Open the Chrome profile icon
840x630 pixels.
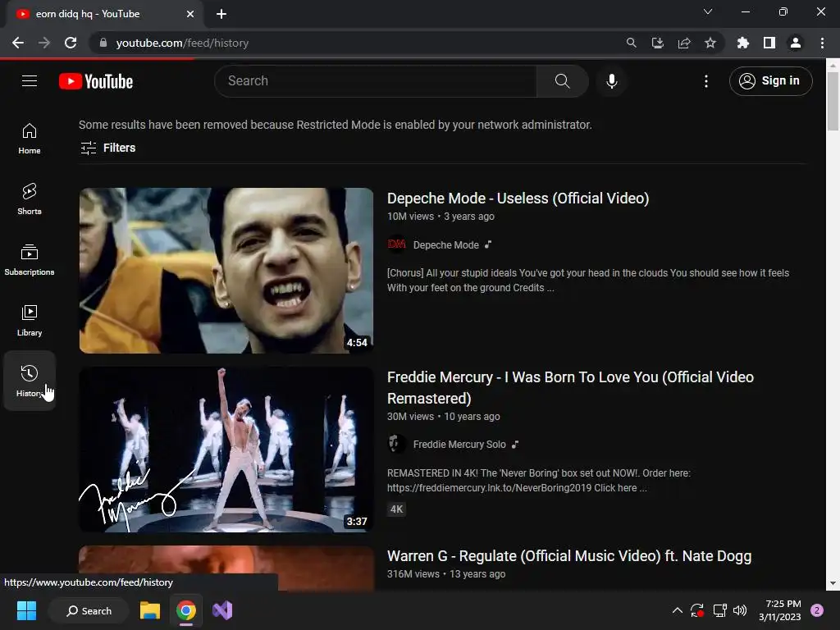796,43
